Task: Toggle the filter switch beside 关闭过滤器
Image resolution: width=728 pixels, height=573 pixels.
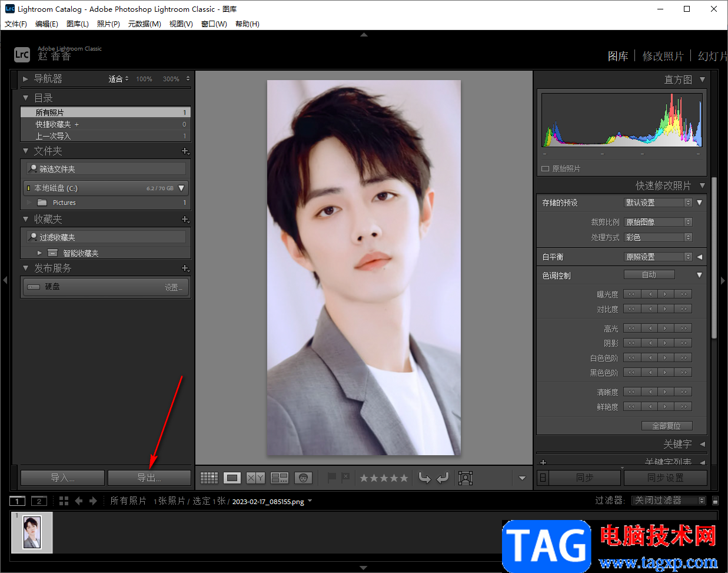Action: [x=715, y=501]
